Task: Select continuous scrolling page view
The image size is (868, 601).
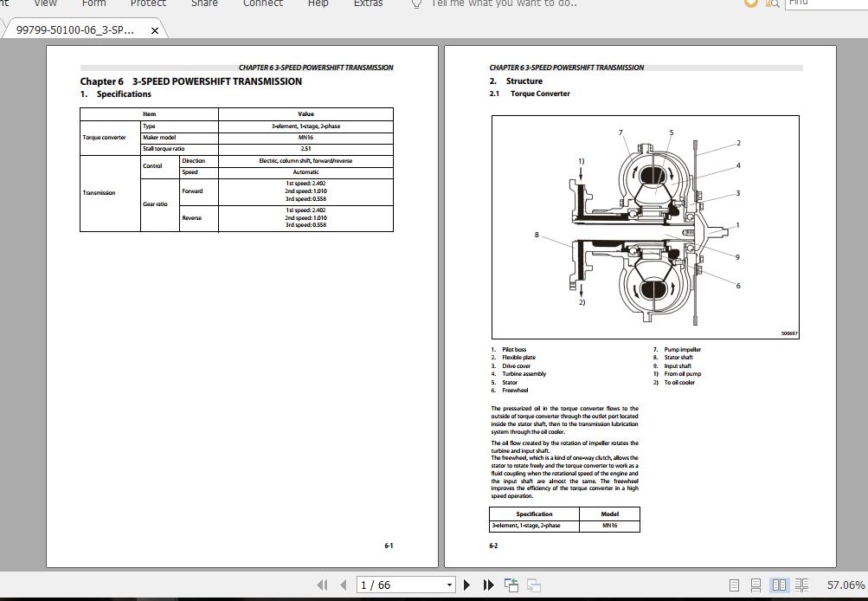Action: [756, 585]
